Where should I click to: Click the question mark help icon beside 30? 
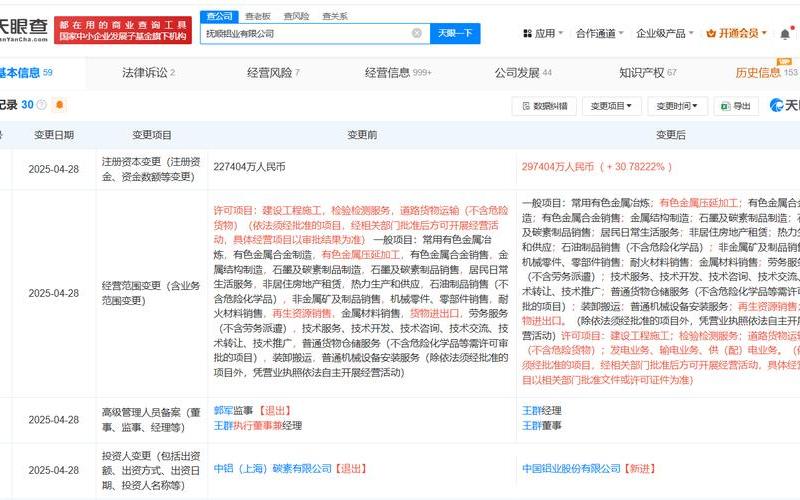[x=42, y=105]
